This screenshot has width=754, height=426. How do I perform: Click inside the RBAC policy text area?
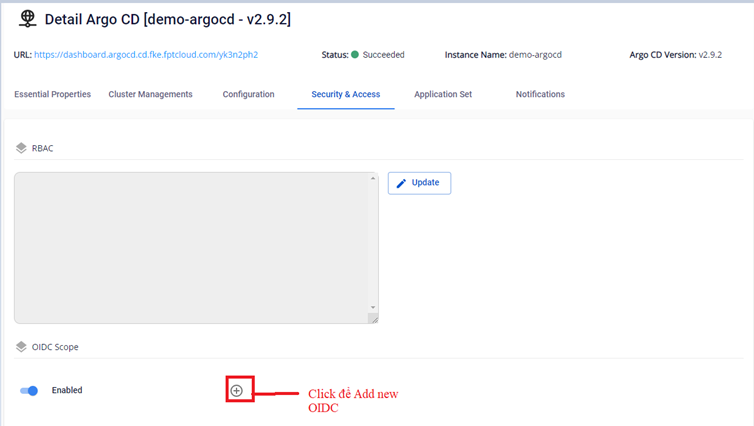click(x=190, y=247)
